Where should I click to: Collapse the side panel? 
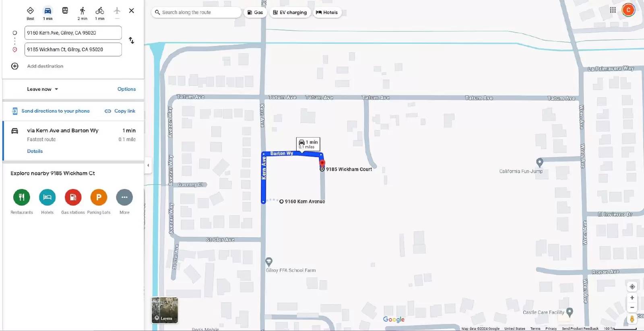click(148, 165)
